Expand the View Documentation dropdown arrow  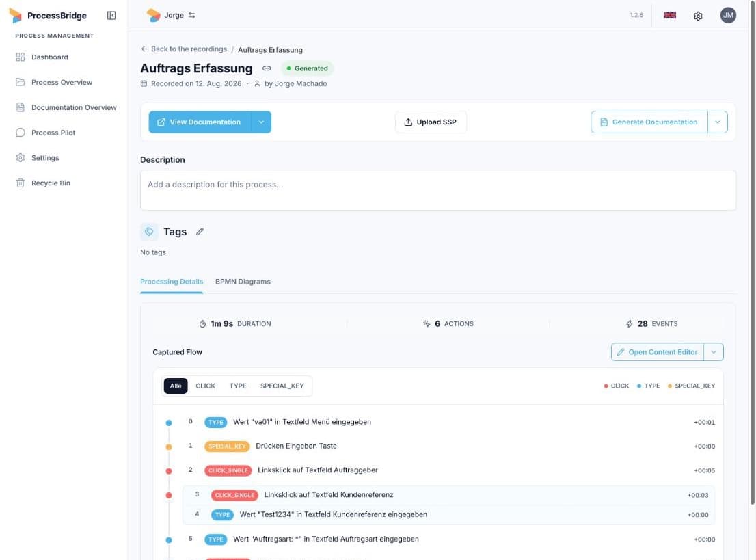click(261, 122)
